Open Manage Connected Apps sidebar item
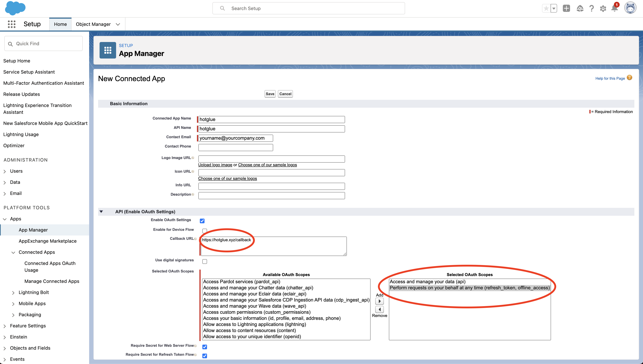 52,281
